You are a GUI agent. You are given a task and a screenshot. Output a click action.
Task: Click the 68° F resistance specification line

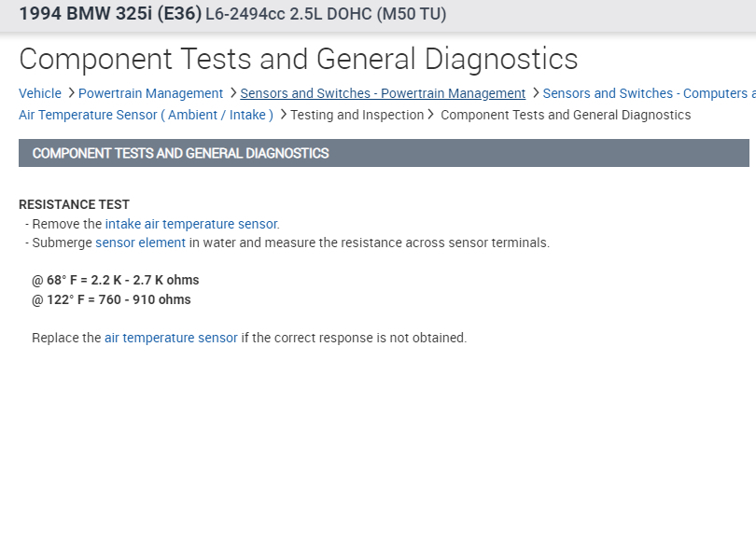115,280
